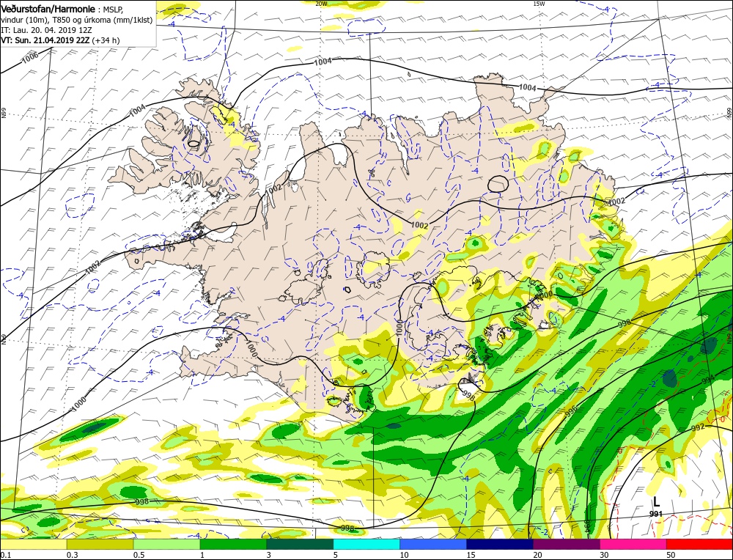Click legend value '50'
The width and height of the screenshot is (733, 560).
[671, 555]
